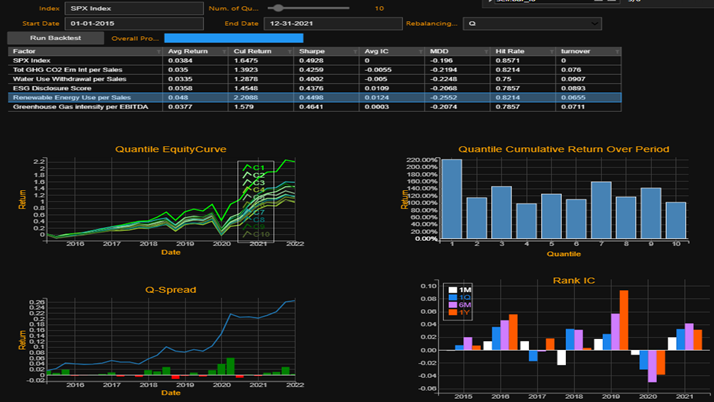
Task: Sort table by Sharpe column header
Action: coord(314,50)
